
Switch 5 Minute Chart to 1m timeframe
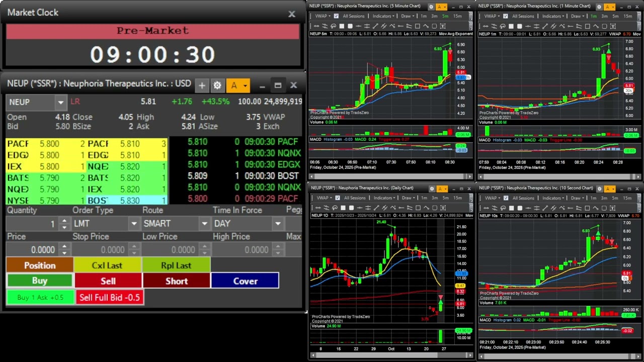click(x=424, y=16)
